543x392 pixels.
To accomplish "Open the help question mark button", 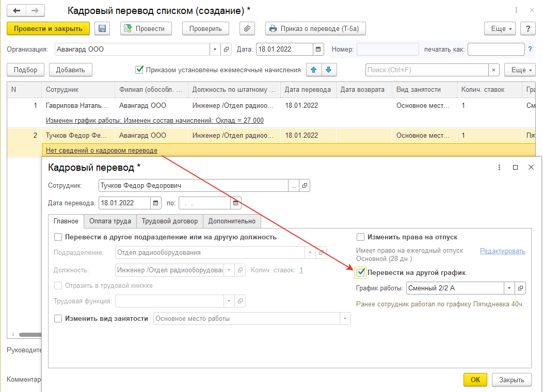I will pyautogui.click(x=528, y=29).
